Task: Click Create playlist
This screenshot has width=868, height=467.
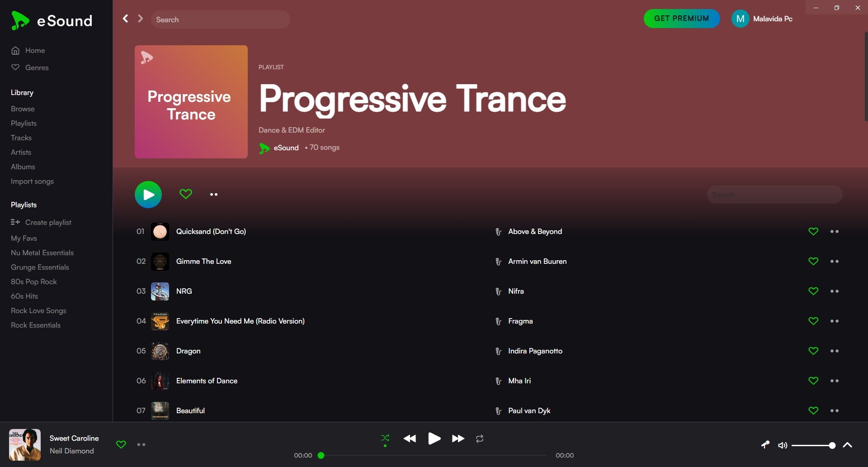Action: 41,222
